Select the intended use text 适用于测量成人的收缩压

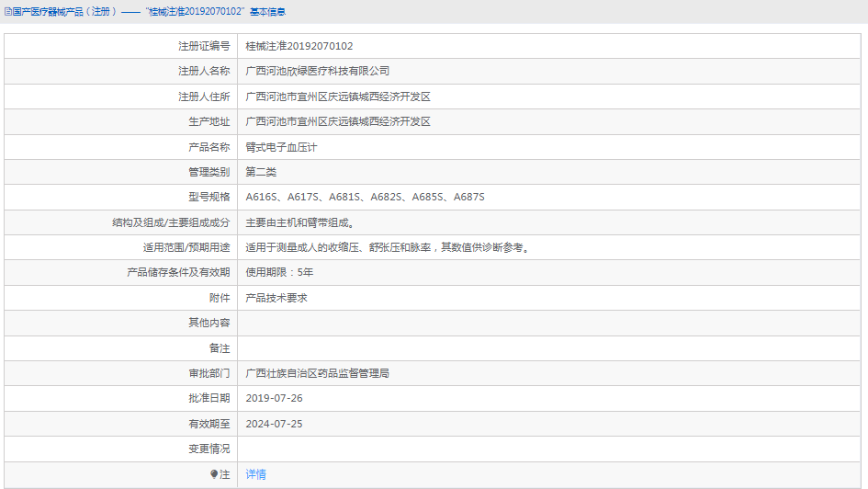tap(301, 247)
